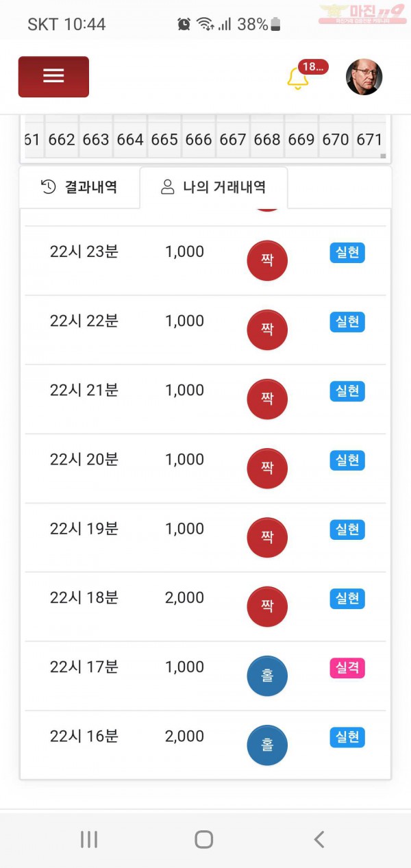The width and height of the screenshot is (411, 868).
Task: Click the history clock icon on 결과내역
Action: pyautogui.click(x=49, y=187)
